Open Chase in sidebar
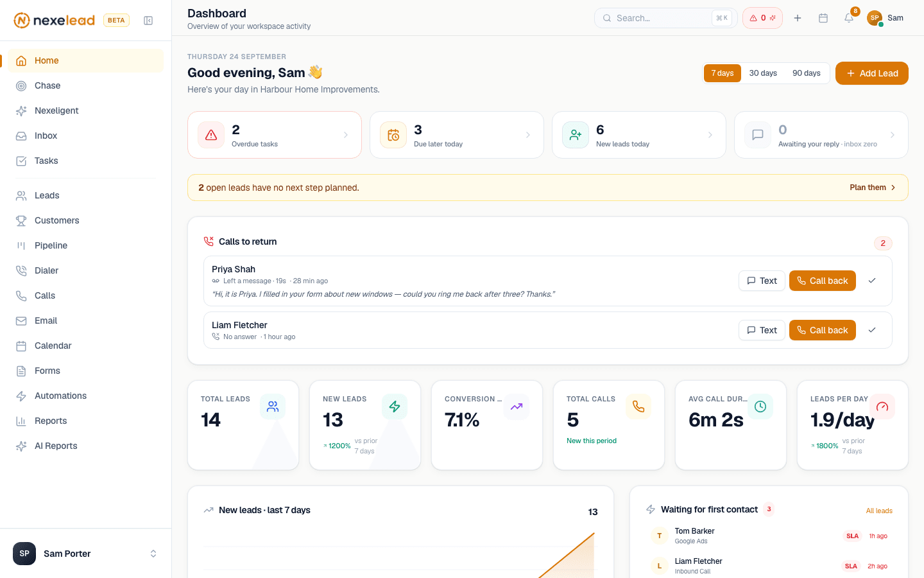924x578 pixels. pyautogui.click(x=86, y=85)
